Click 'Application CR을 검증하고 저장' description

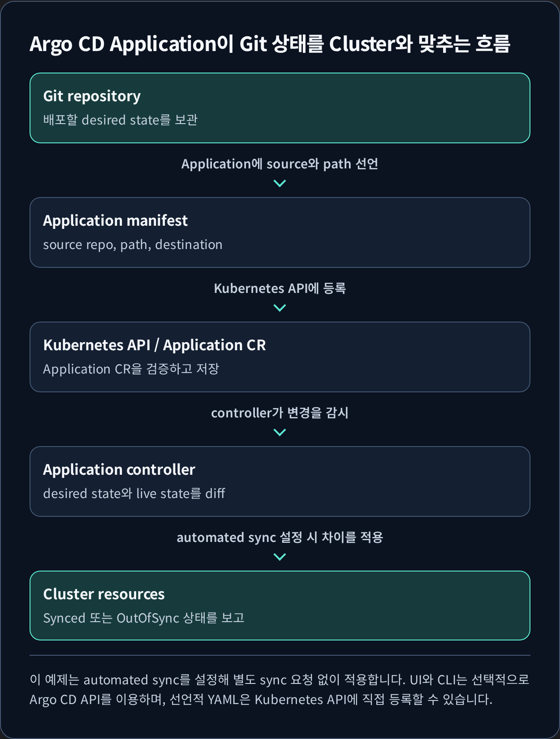point(131,369)
